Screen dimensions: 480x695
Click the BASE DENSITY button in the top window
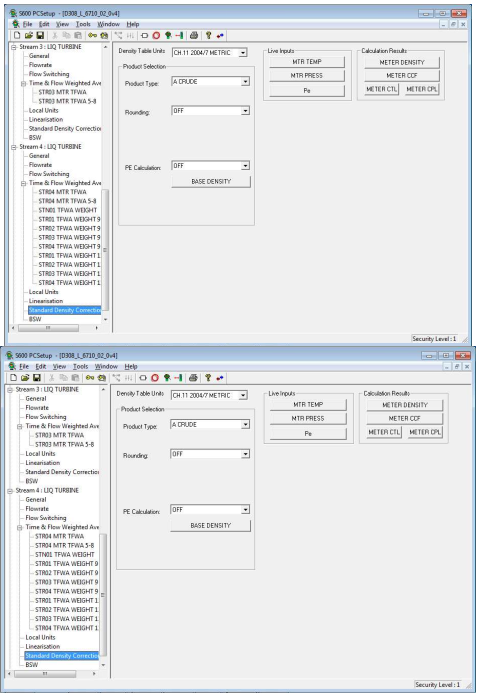(211, 182)
